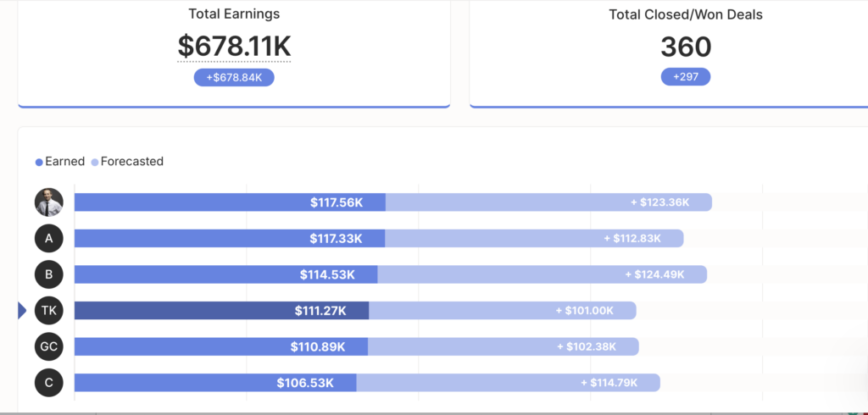Open the C user avatar

48,383
